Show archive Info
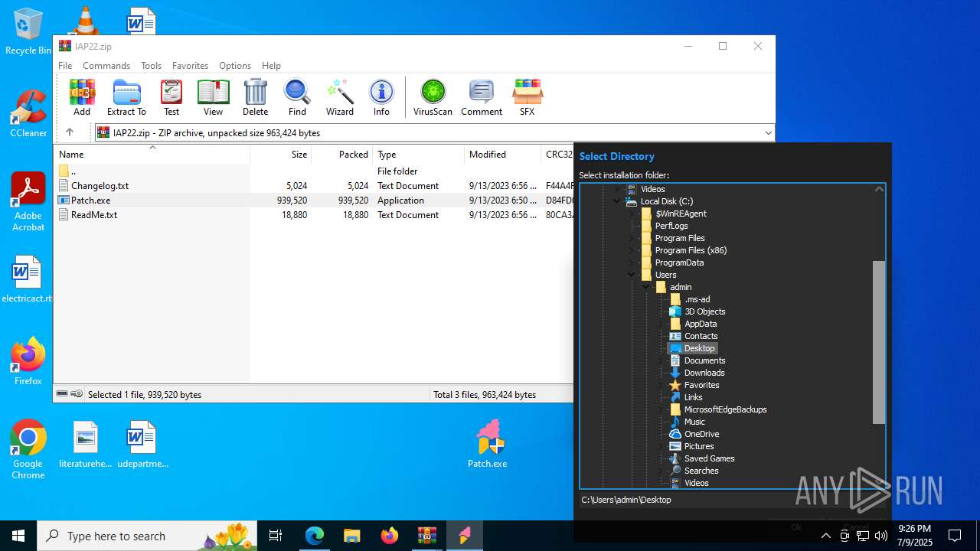The width and height of the screenshot is (980, 551). tap(381, 97)
